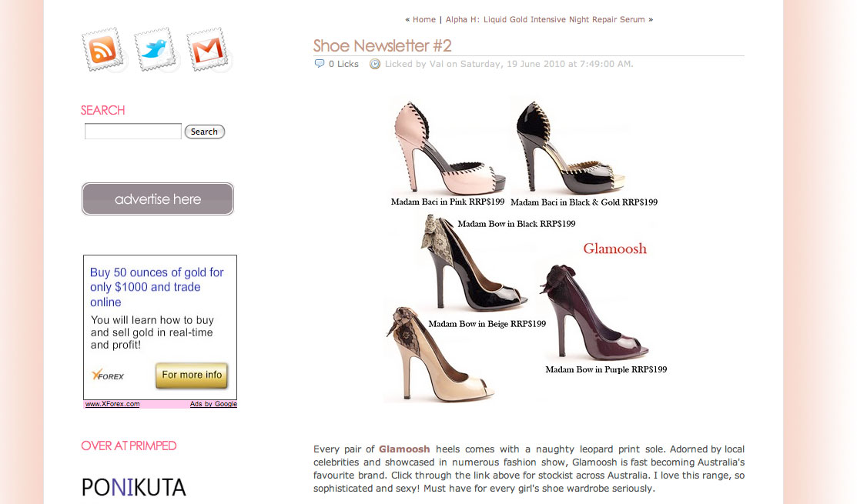Open the Alpha H Liquid Gold Serum link
This screenshot has width=857, height=504.
tap(545, 20)
